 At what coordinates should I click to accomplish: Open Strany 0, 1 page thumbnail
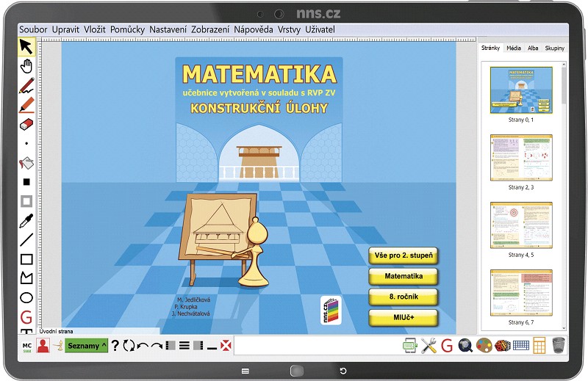click(x=521, y=90)
